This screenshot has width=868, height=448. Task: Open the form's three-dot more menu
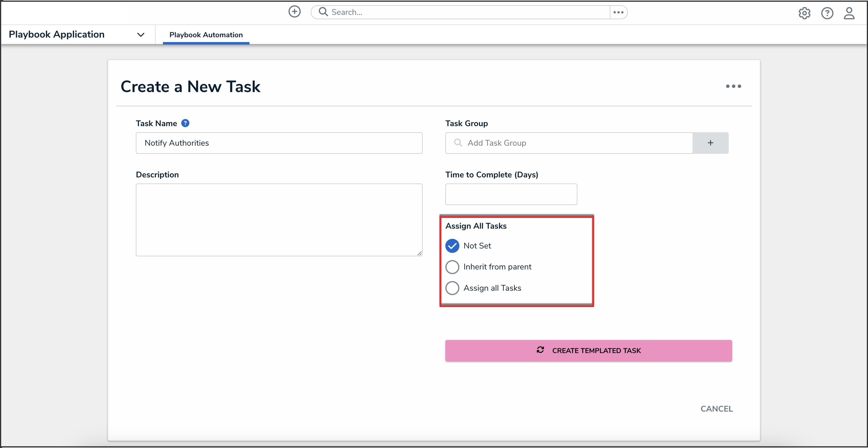point(733,86)
